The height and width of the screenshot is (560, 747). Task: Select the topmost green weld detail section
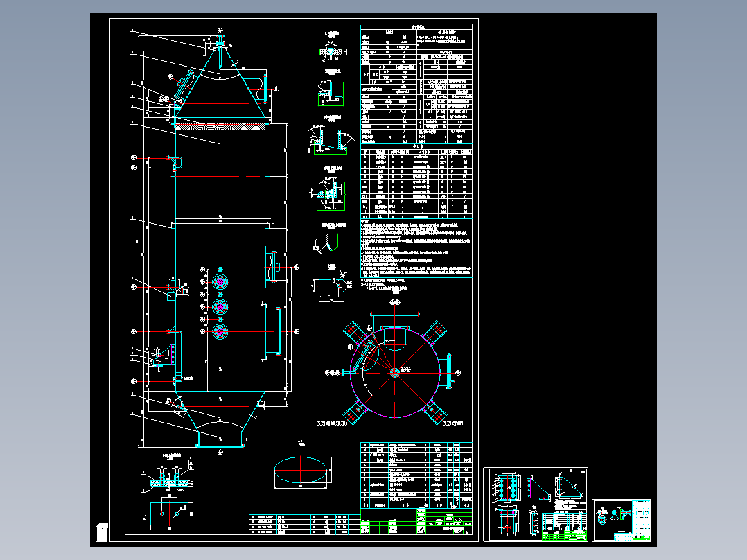click(332, 50)
